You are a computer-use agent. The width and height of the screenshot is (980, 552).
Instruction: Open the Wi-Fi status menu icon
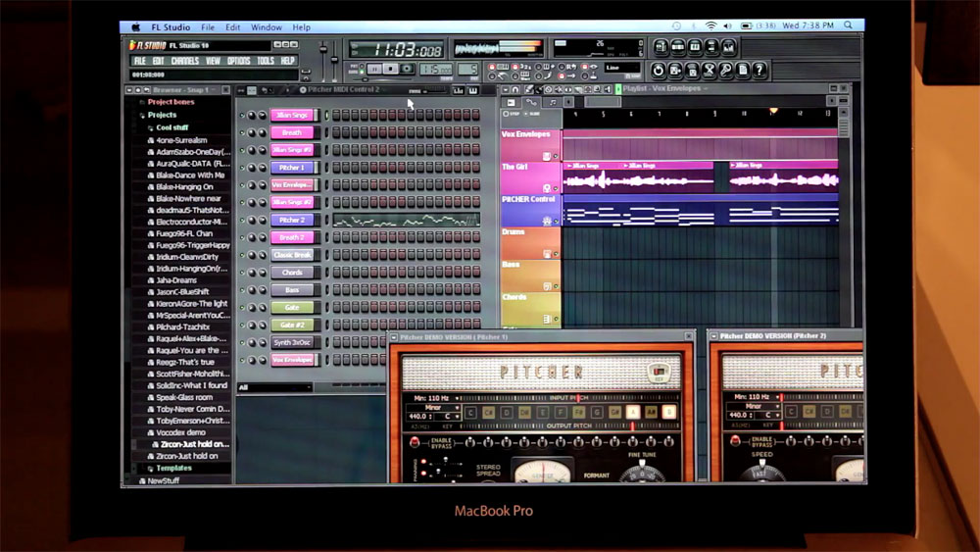710,26
